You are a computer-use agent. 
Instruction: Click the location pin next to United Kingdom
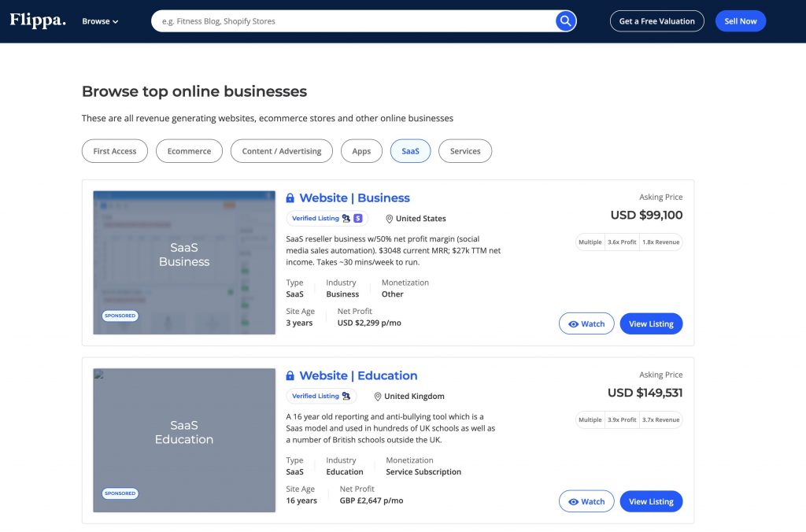[x=378, y=396]
